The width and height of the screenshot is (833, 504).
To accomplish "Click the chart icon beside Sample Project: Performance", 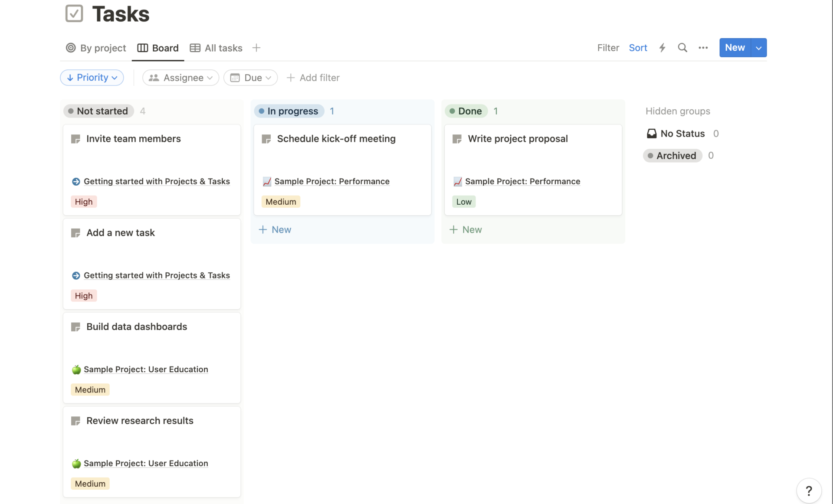I will click(267, 182).
